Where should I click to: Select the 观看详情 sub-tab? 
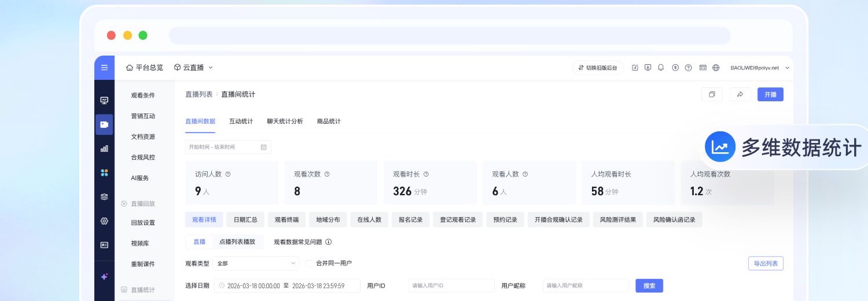(204, 220)
